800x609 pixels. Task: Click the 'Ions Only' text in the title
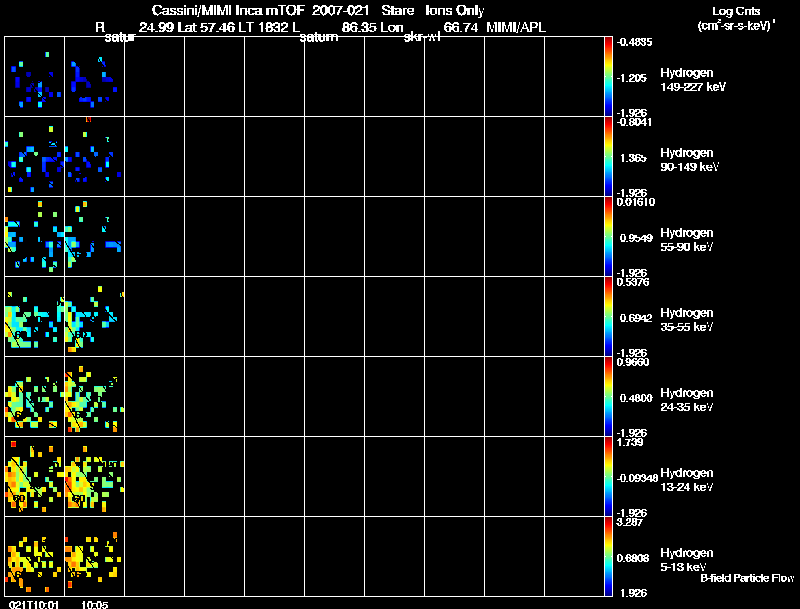pyautogui.click(x=455, y=11)
